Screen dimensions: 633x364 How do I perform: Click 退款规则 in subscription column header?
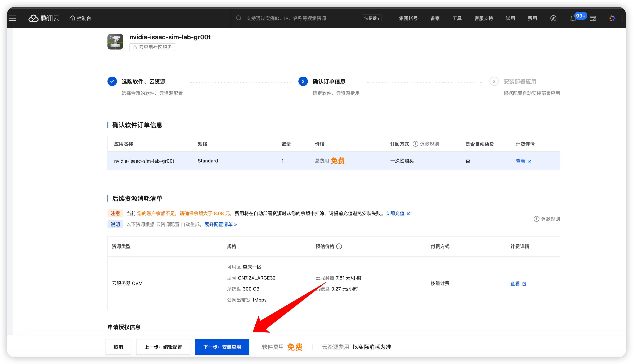click(x=429, y=144)
